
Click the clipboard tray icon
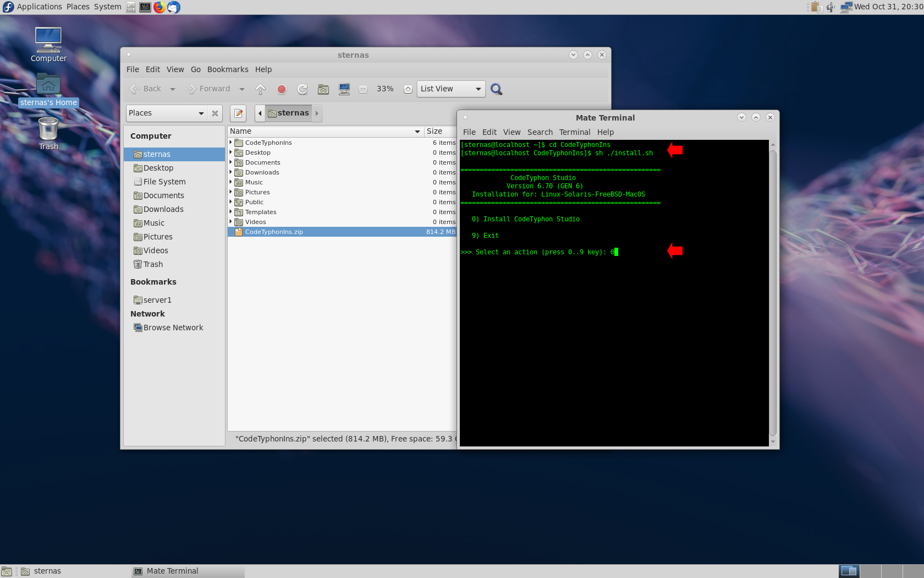click(817, 7)
